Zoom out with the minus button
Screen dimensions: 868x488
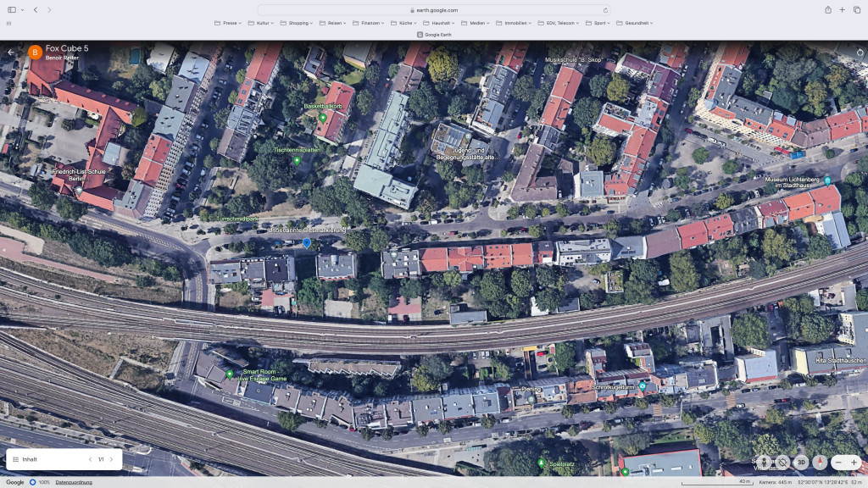(838, 462)
